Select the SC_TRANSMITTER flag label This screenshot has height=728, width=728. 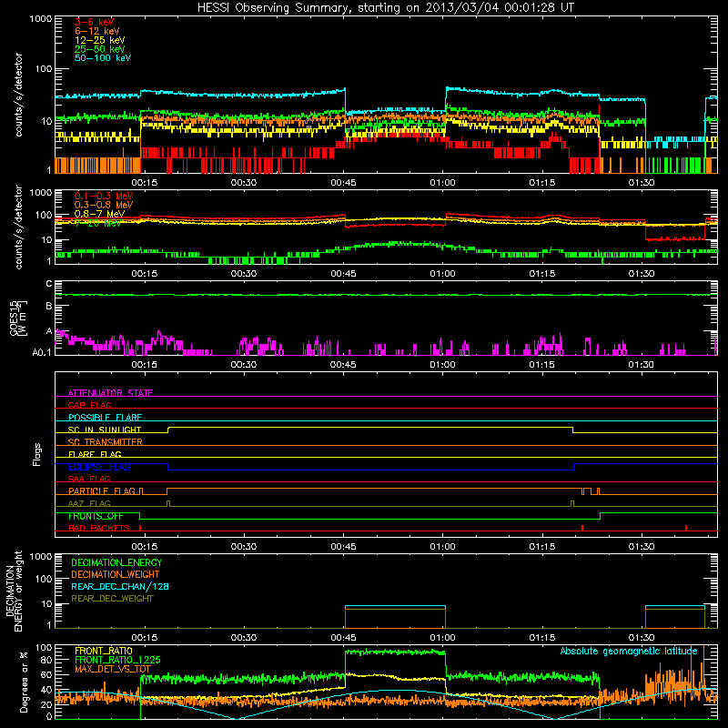coord(105,442)
